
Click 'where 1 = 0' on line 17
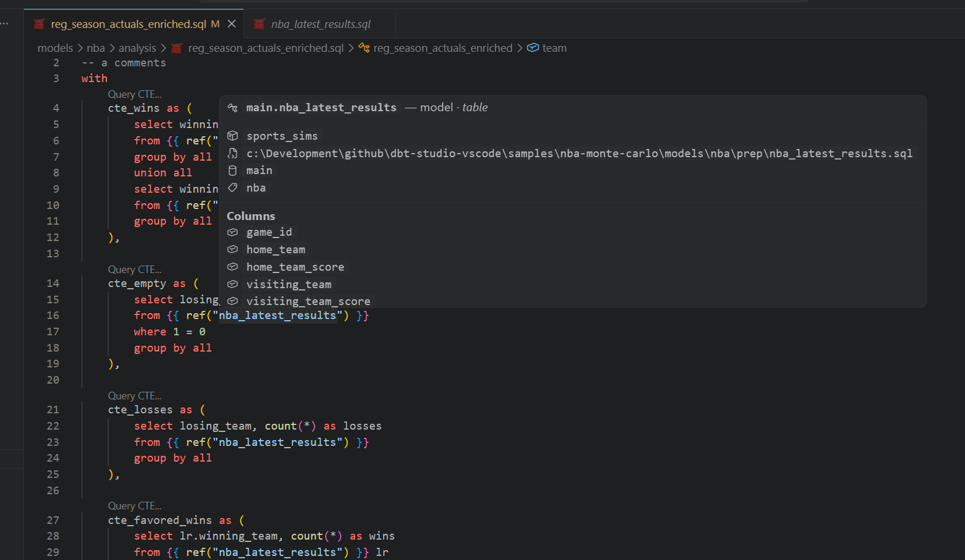(x=169, y=332)
